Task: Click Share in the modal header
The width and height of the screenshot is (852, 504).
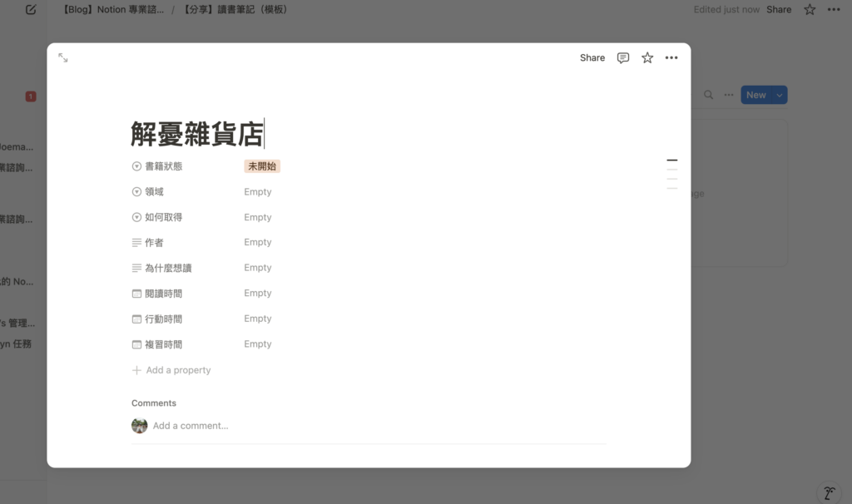Action: (x=592, y=57)
